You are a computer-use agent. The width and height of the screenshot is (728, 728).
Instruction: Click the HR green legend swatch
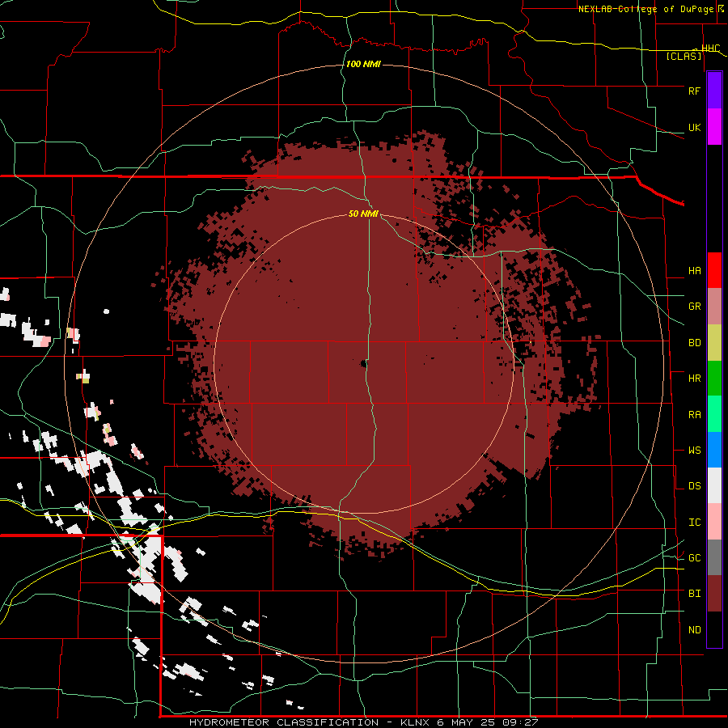click(x=714, y=379)
